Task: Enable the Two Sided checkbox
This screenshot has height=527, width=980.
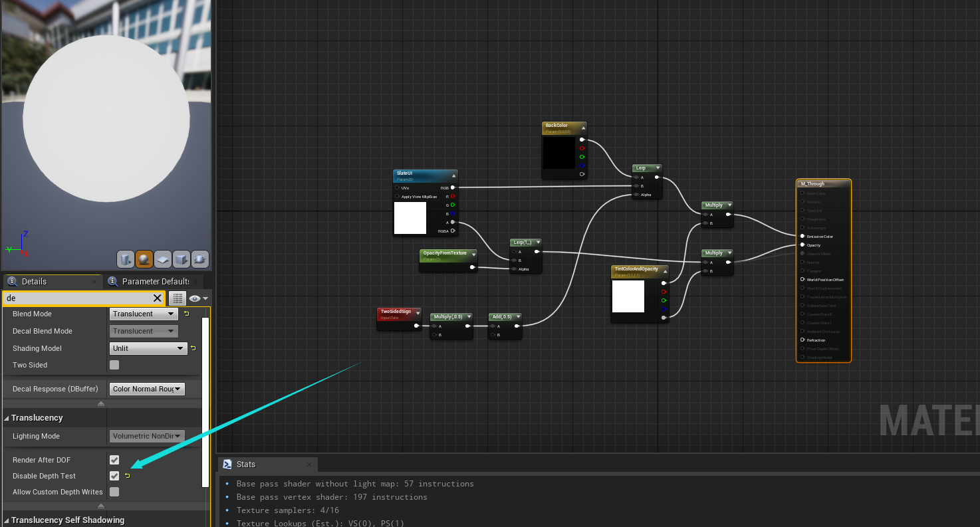Action: click(114, 365)
